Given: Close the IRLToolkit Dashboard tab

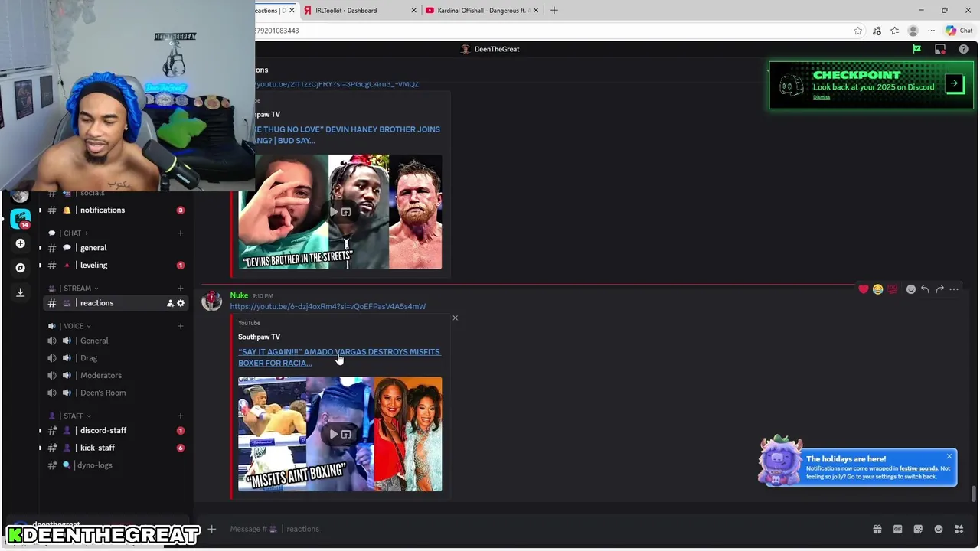Looking at the screenshot, I should click(x=413, y=11).
